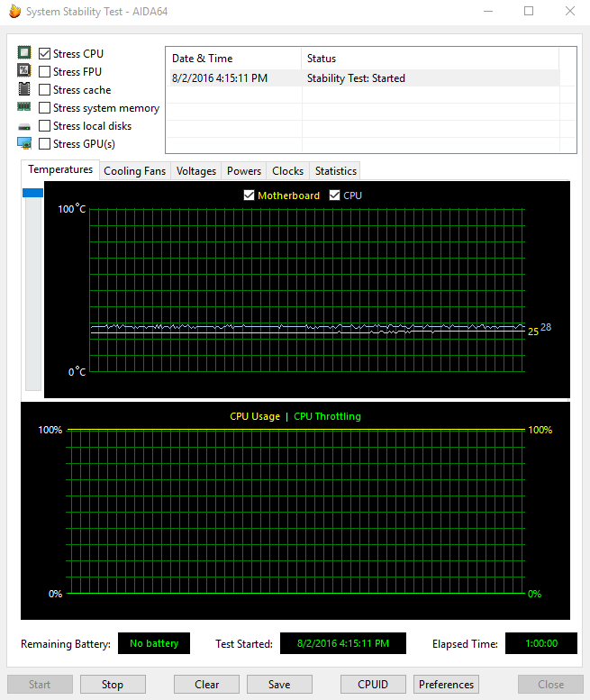Click the disk drive icon beside Stress local disks

(x=24, y=126)
